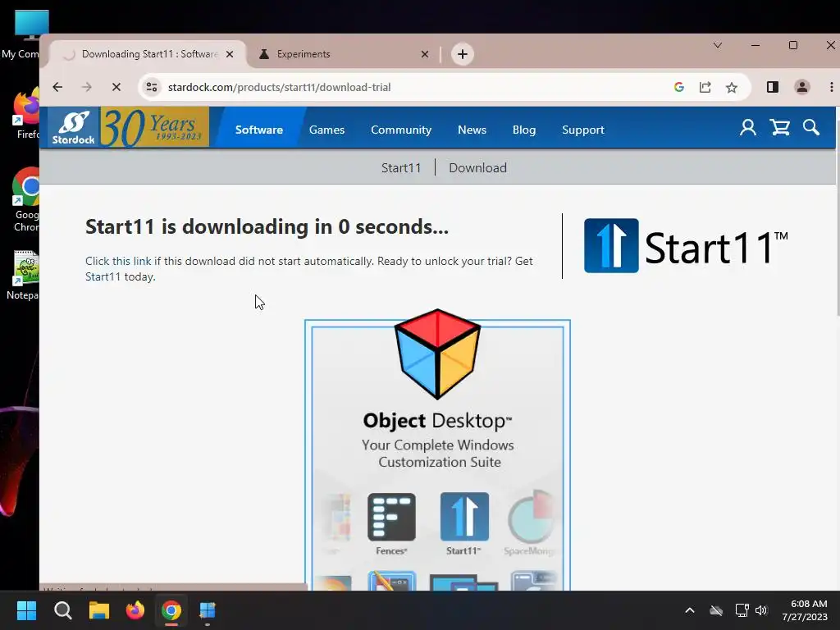Click the Object Desktop cube logo
This screenshot has width=840, height=630.
point(437,354)
